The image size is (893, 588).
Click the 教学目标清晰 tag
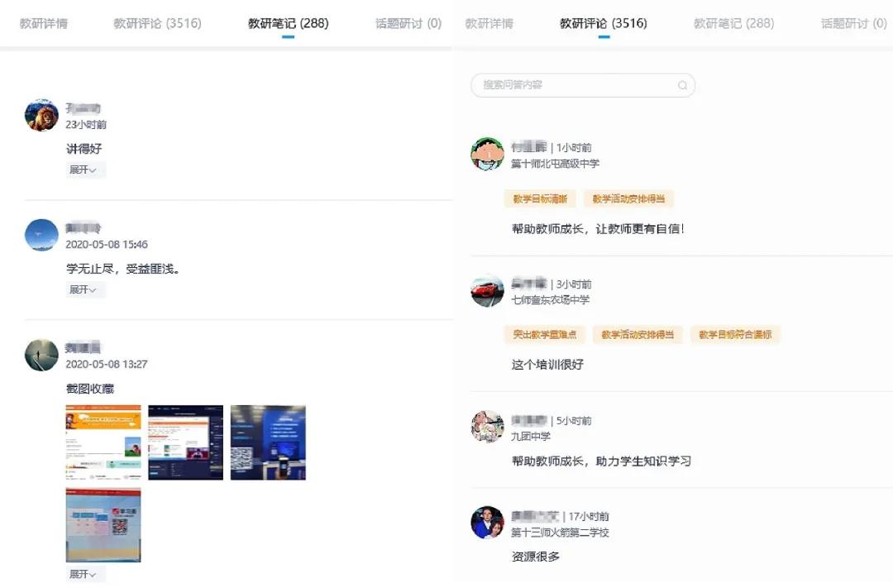tap(540, 198)
